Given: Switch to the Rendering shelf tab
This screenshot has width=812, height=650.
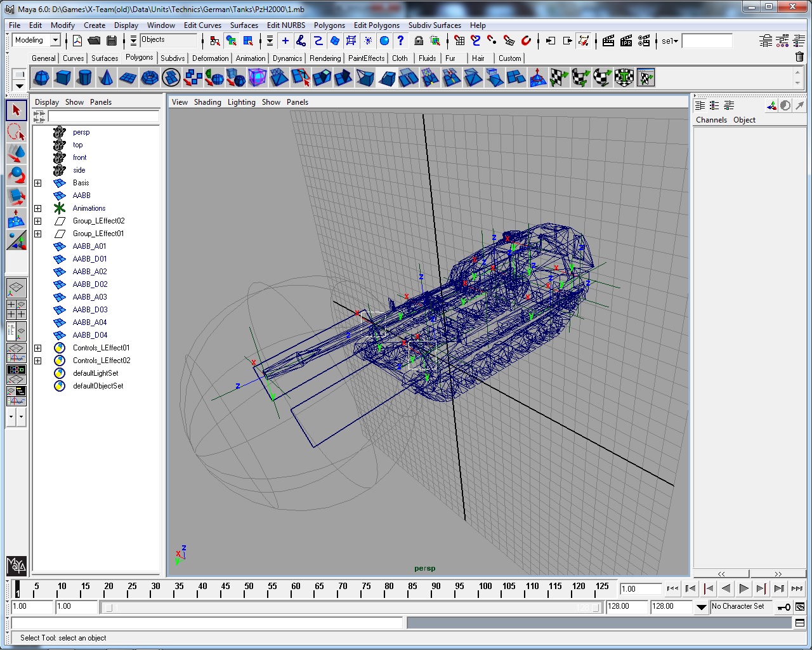Looking at the screenshot, I should click(x=325, y=58).
